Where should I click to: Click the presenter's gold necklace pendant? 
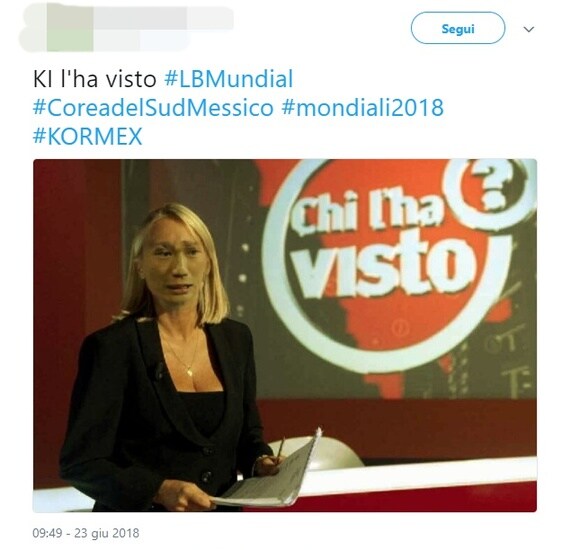click(x=189, y=372)
